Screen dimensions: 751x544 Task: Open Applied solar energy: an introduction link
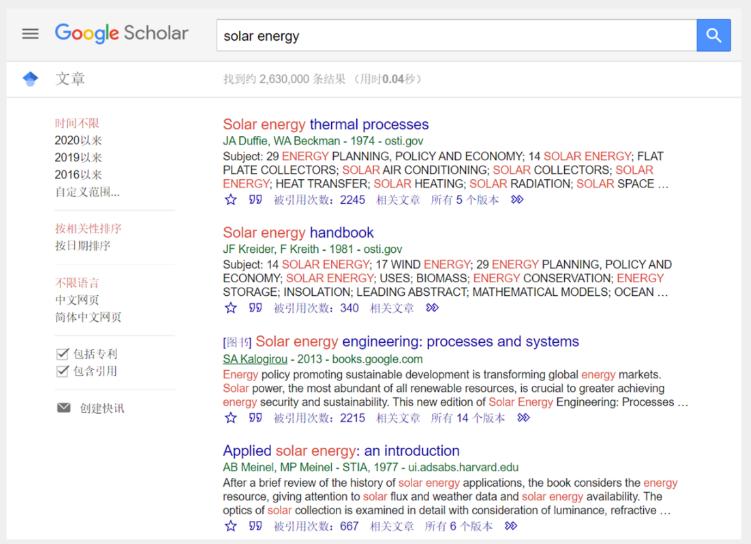(341, 451)
